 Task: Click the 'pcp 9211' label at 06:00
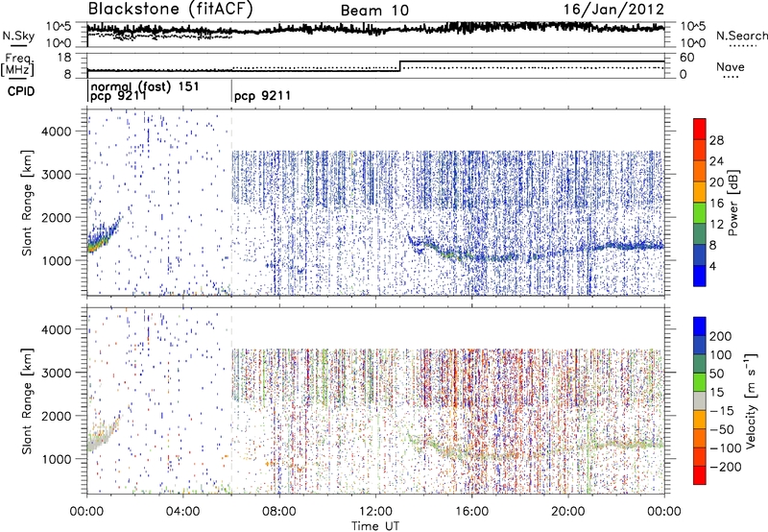[x=262, y=95]
